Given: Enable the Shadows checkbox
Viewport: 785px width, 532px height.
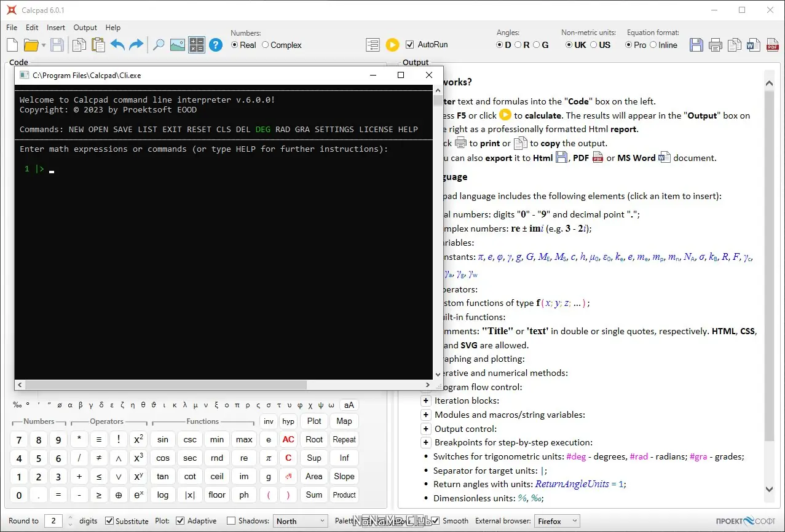Looking at the screenshot, I should pyautogui.click(x=231, y=521).
